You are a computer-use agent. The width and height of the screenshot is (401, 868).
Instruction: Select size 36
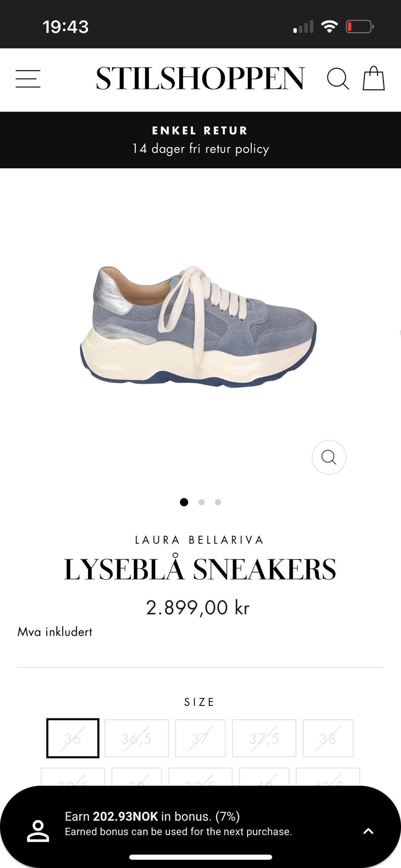pyautogui.click(x=73, y=738)
